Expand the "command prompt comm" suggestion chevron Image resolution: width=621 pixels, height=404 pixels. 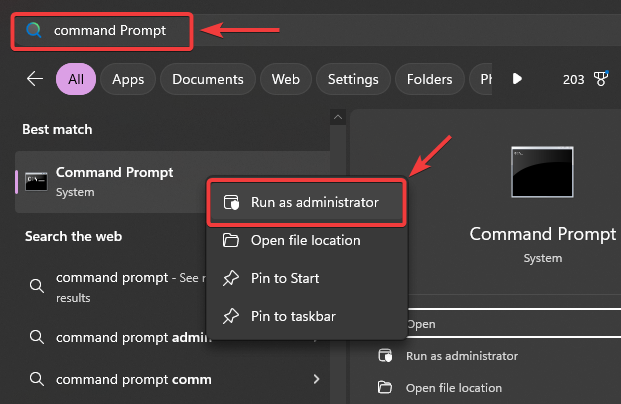click(x=316, y=379)
